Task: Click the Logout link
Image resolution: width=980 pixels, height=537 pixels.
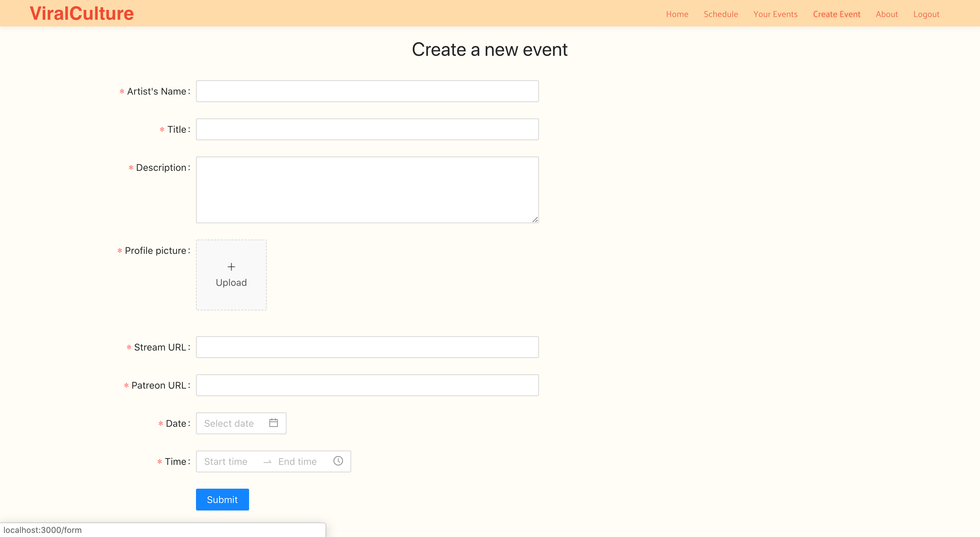Action: point(926,14)
